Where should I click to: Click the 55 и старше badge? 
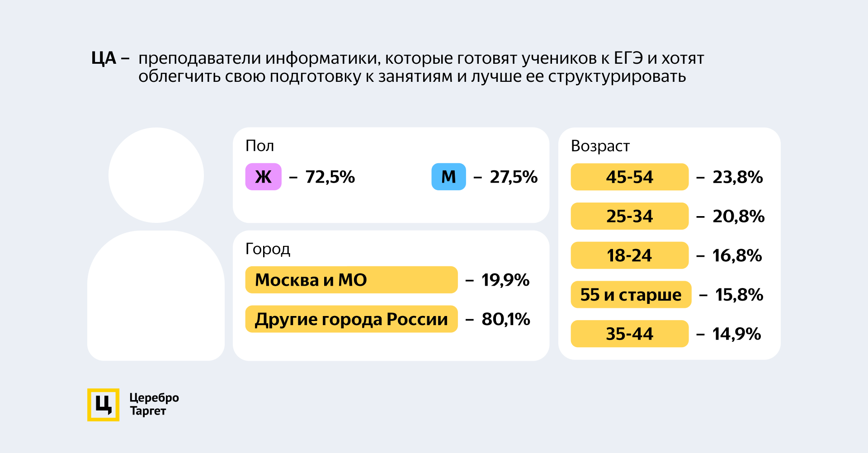pyautogui.click(x=631, y=295)
